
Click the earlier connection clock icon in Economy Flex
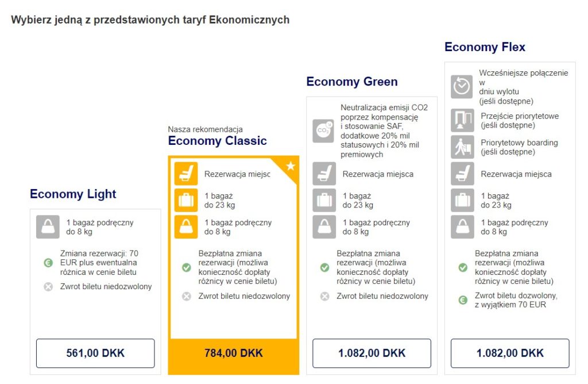click(462, 87)
